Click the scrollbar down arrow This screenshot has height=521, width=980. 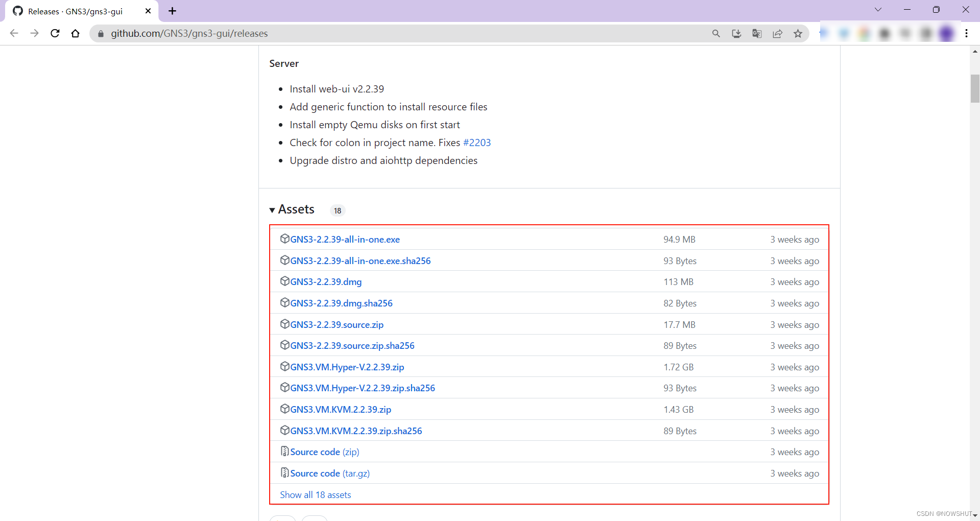click(x=975, y=515)
